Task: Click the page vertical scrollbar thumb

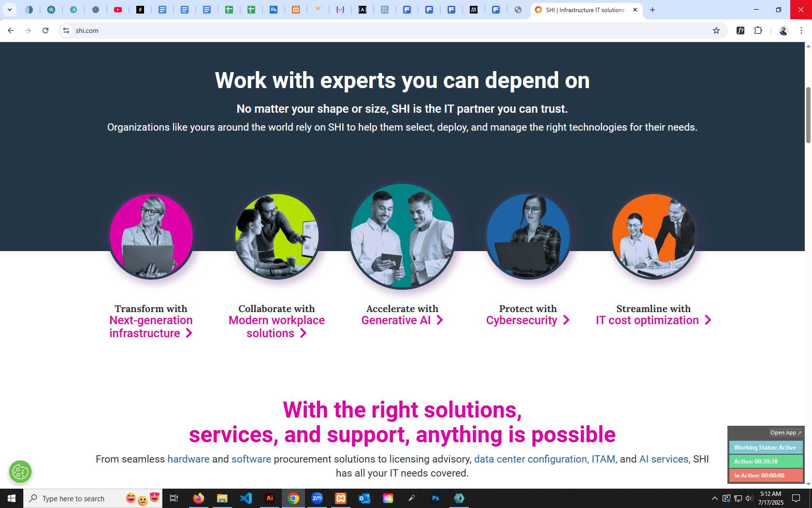Action: click(x=808, y=115)
